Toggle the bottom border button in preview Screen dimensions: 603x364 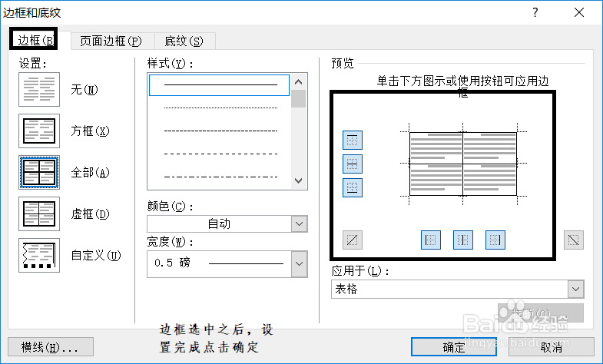[x=353, y=187]
